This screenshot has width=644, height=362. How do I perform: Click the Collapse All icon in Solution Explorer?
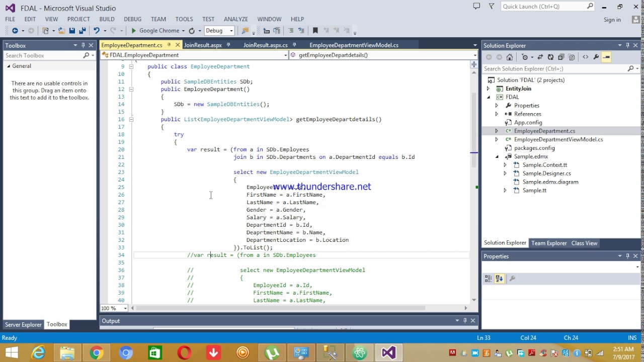point(560,57)
